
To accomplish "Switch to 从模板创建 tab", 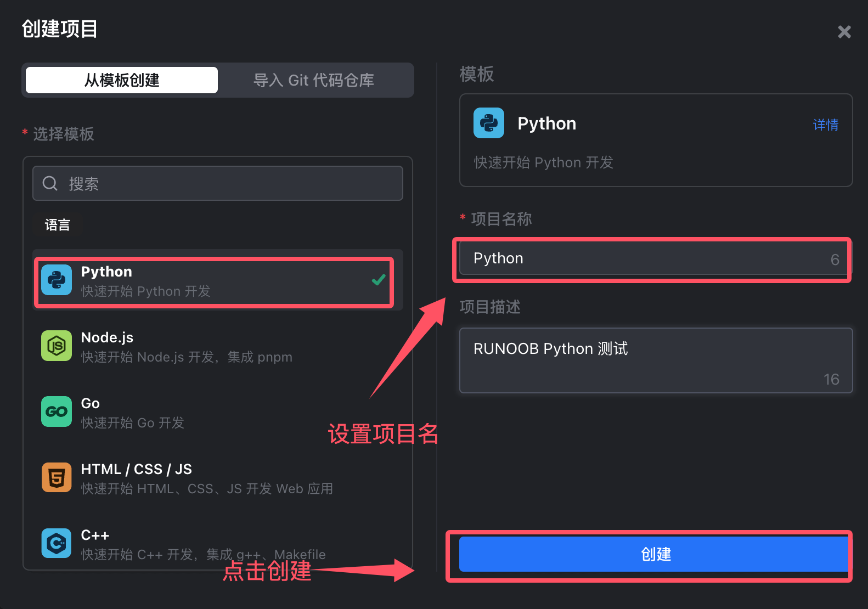I will point(122,80).
